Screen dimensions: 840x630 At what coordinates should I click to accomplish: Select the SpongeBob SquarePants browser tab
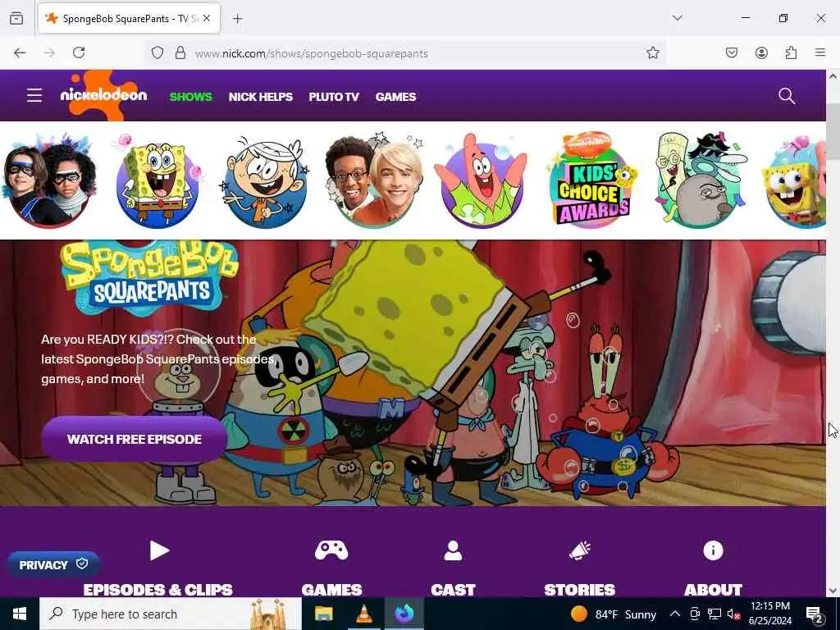tap(129, 18)
